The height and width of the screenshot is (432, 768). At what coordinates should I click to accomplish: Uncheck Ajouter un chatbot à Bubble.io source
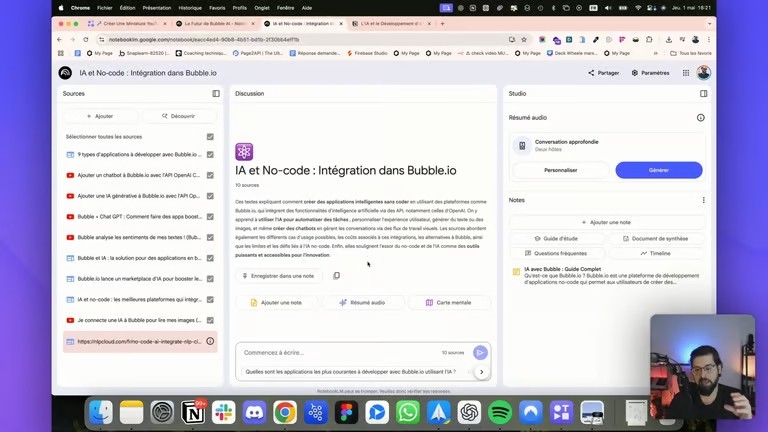coord(210,175)
